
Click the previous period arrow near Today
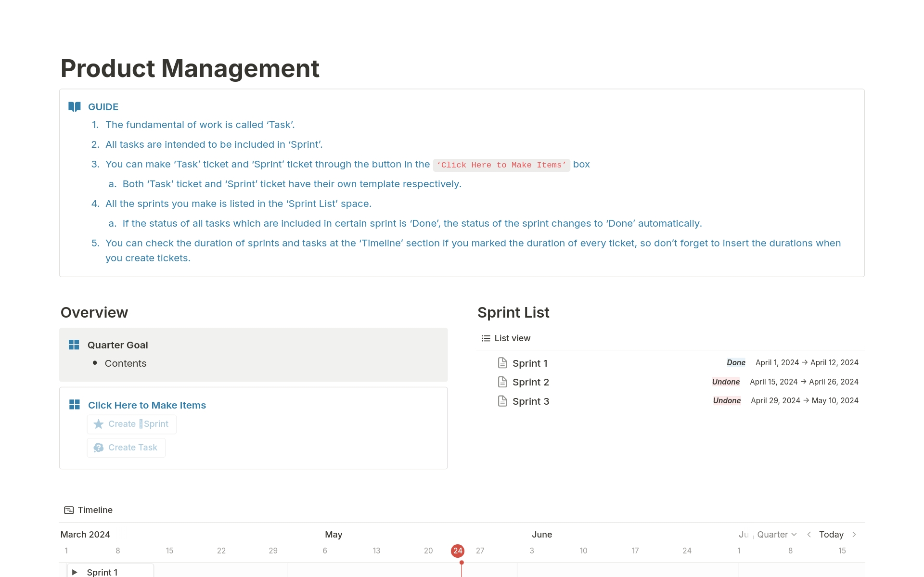click(x=809, y=534)
